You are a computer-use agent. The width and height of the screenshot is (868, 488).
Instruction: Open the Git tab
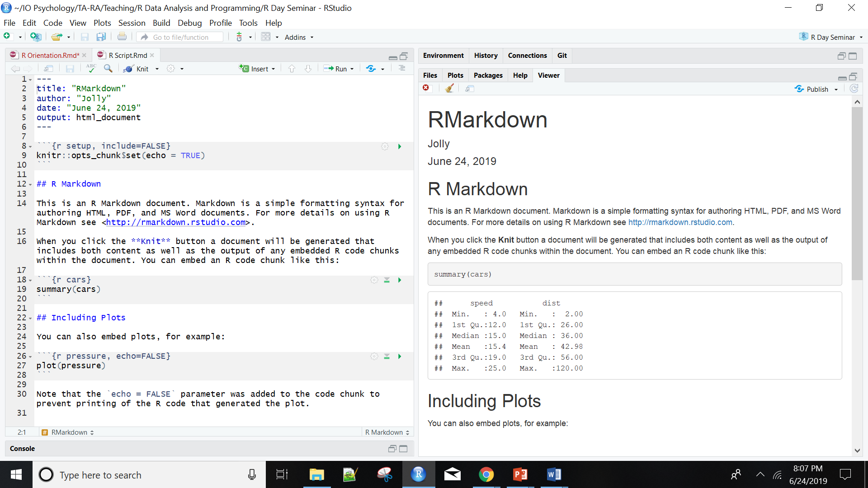pyautogui.click(x=562, y=55)
